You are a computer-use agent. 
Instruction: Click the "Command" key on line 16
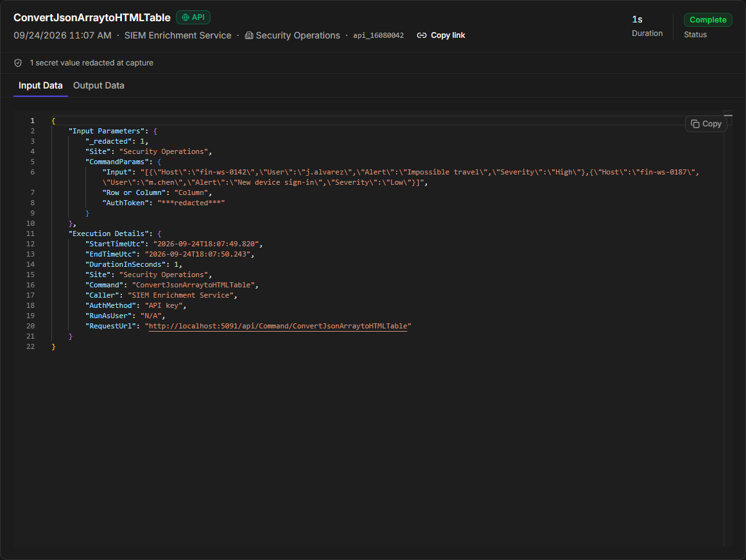(x=104, y=285)
